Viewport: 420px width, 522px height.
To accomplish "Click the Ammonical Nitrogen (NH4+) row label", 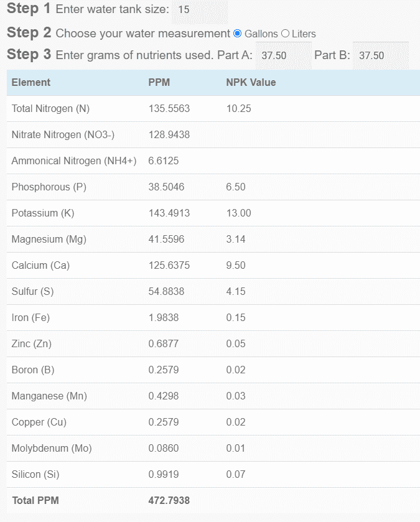I will (74, 161).
